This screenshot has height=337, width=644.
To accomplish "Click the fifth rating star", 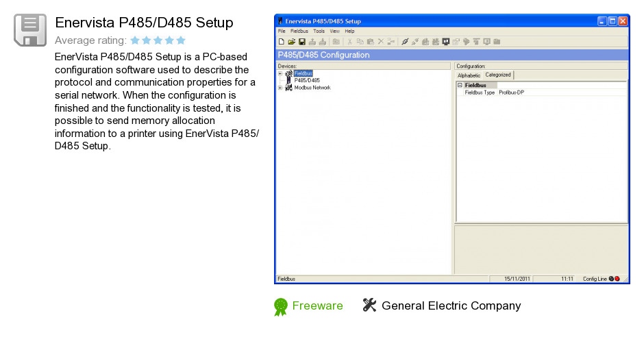I will (x=181, y=40).
